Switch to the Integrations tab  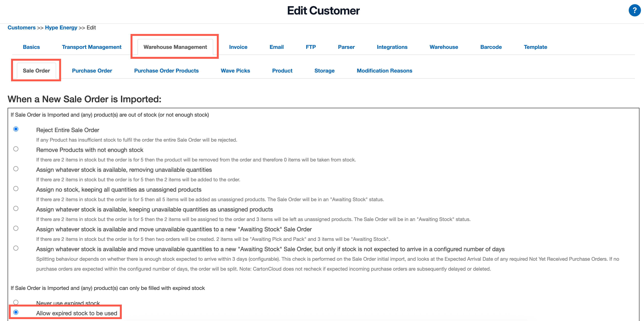point(392,47)
